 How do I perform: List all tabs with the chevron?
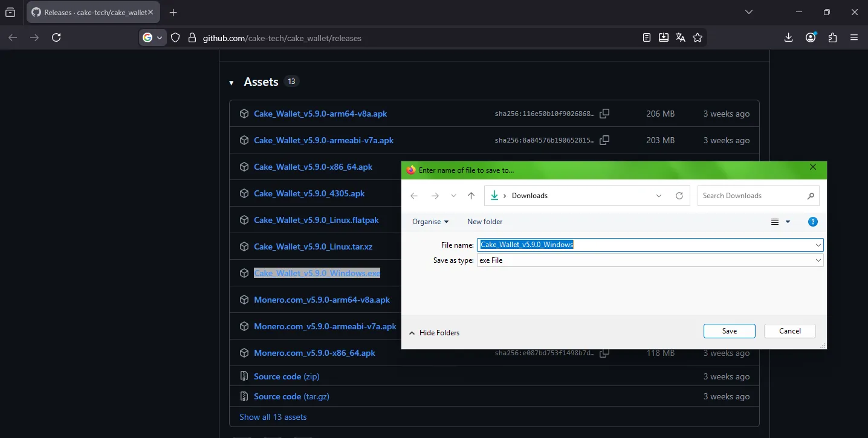click(x=749, y=12)
